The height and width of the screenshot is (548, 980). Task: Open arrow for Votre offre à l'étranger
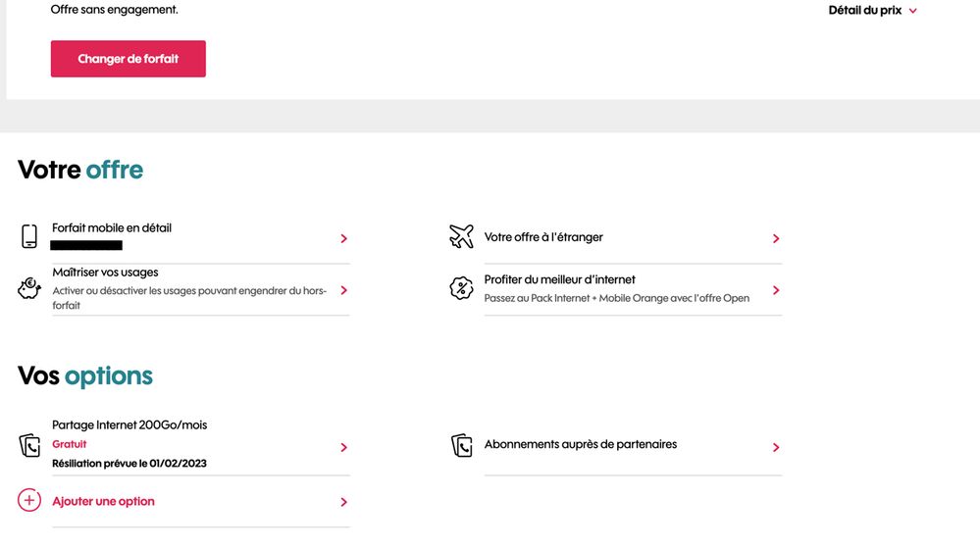pos(776,238)
